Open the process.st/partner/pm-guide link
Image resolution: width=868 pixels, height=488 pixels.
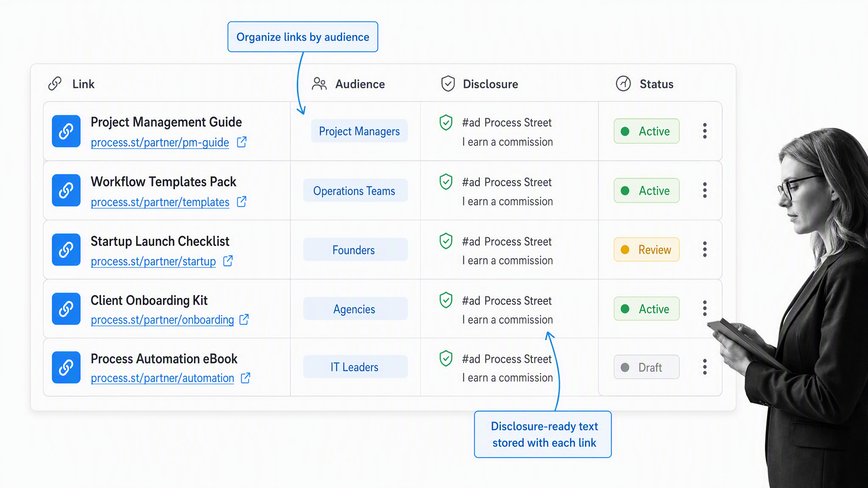click(160, 143)
